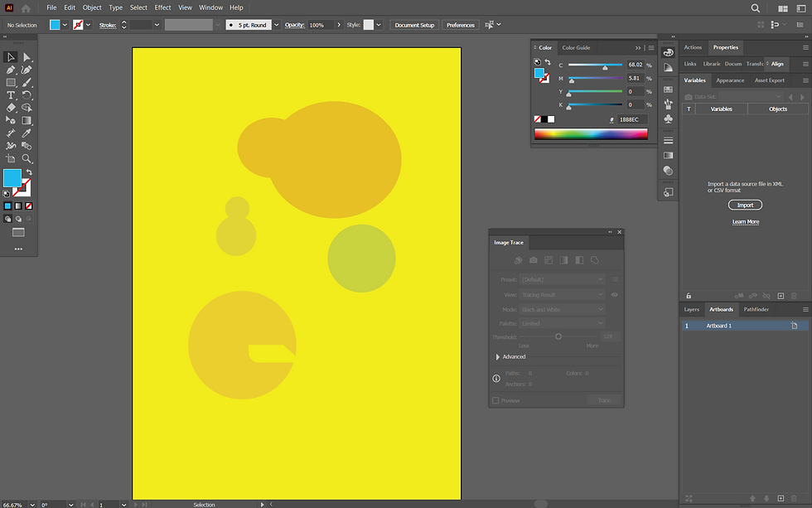The width and height of the screenshot is (812, 508).
Task: Open the Arrange Documents icon
Action: point(783,8)
